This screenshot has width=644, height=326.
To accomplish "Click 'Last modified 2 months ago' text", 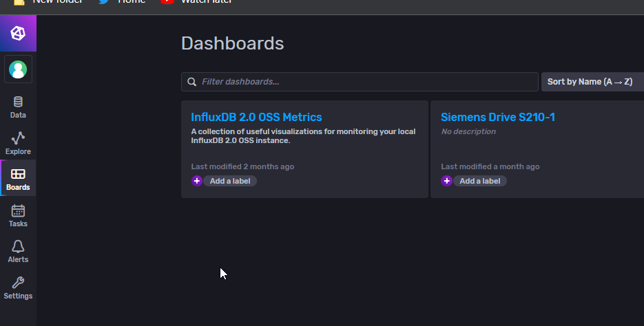I will click(242, 166).
